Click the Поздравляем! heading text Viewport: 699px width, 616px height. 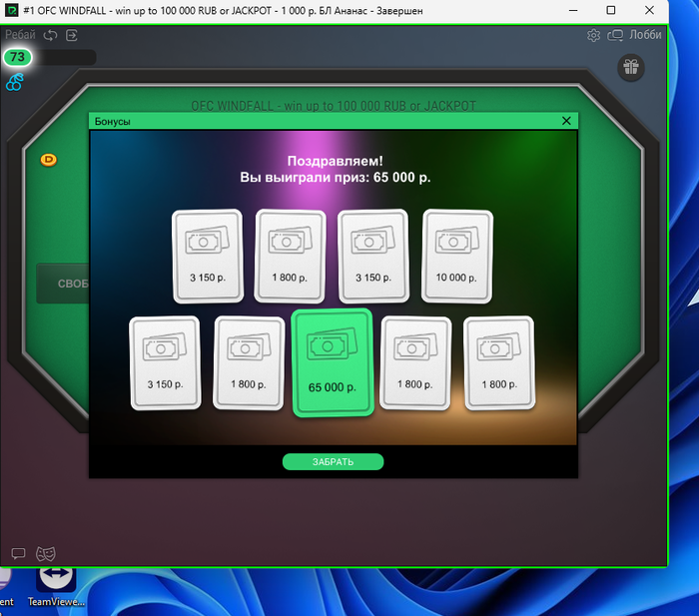coord(335,161)
